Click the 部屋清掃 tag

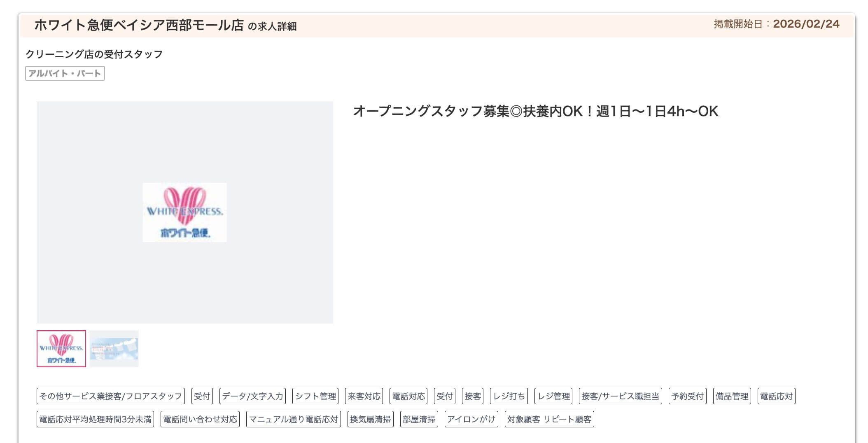pos(419,419)
